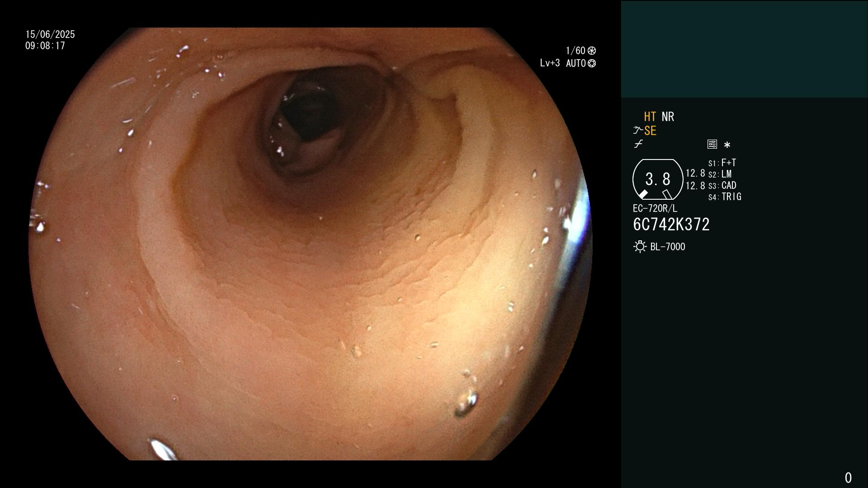Click the AUTO iris mode text
This screenshot has height=488, width=868.
coord(576,63)
